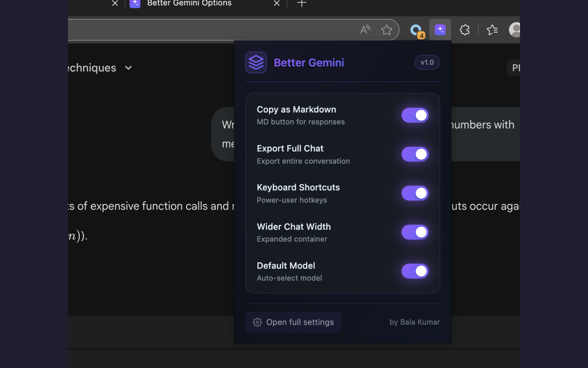
Task: Click the Better Gemini extension toolbar icon
Action: pyautogui.click(x=440, y=30)
